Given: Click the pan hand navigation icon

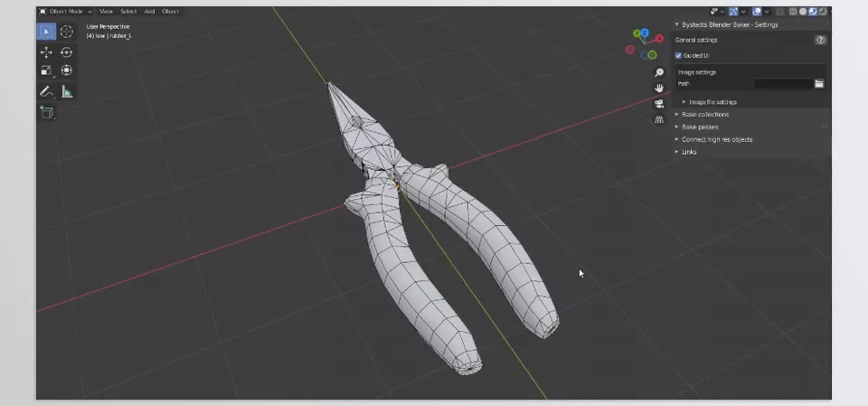Looking at the screenshot, I should [659, 88].
